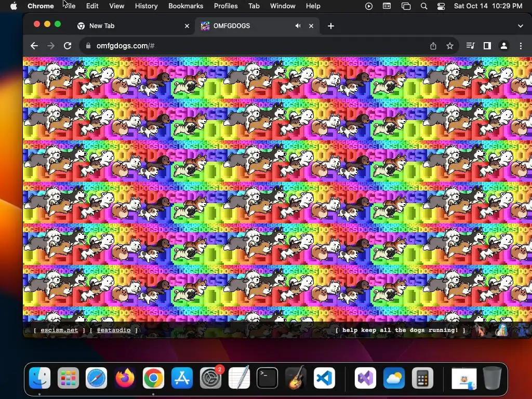Open the Profiles menu

225,6
